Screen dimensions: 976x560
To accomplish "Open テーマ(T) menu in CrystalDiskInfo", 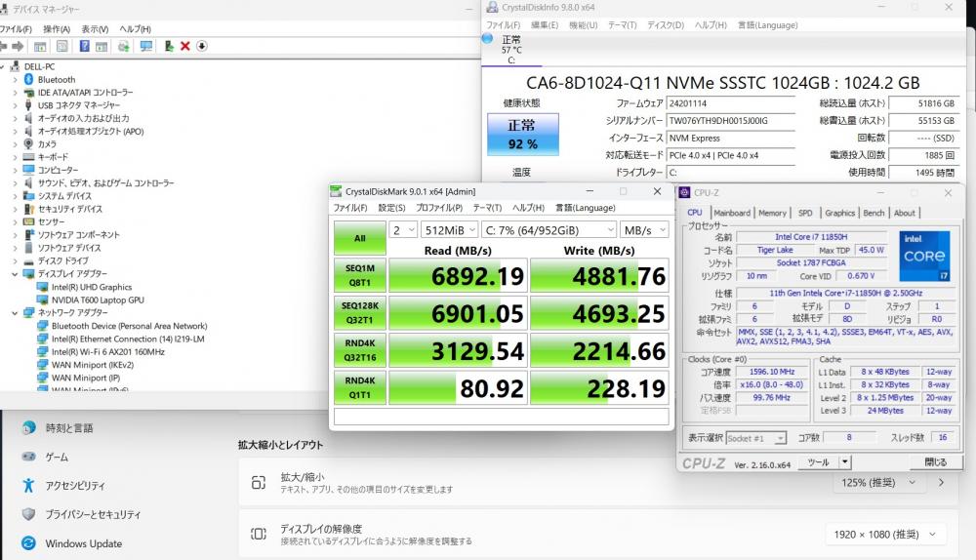I will pos(622,25).
